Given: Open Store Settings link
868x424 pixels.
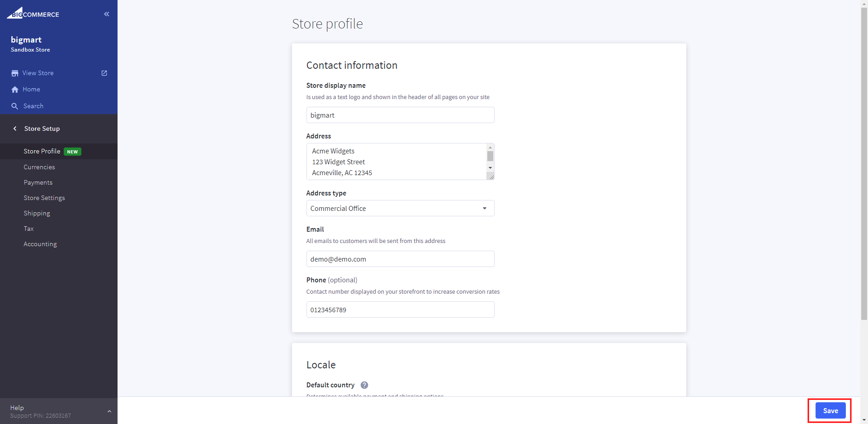Looking at the screenshot, I should pos(44,198).
